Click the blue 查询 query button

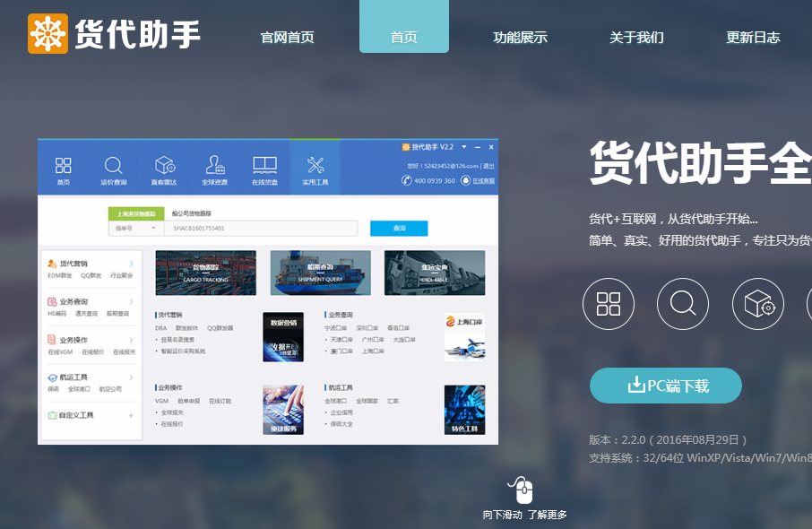tap(398, 229)
